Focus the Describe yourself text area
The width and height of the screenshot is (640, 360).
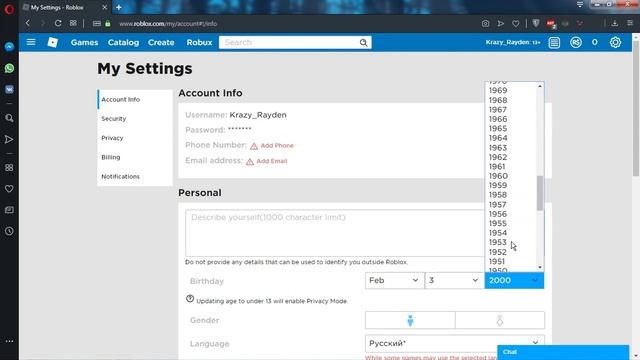pyautogui.click(x=335, y=233)
